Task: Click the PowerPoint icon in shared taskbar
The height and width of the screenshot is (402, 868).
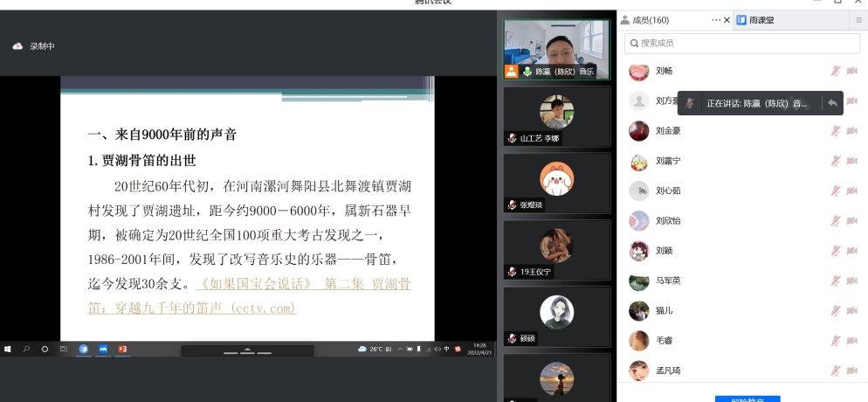Action: (123, 350)
